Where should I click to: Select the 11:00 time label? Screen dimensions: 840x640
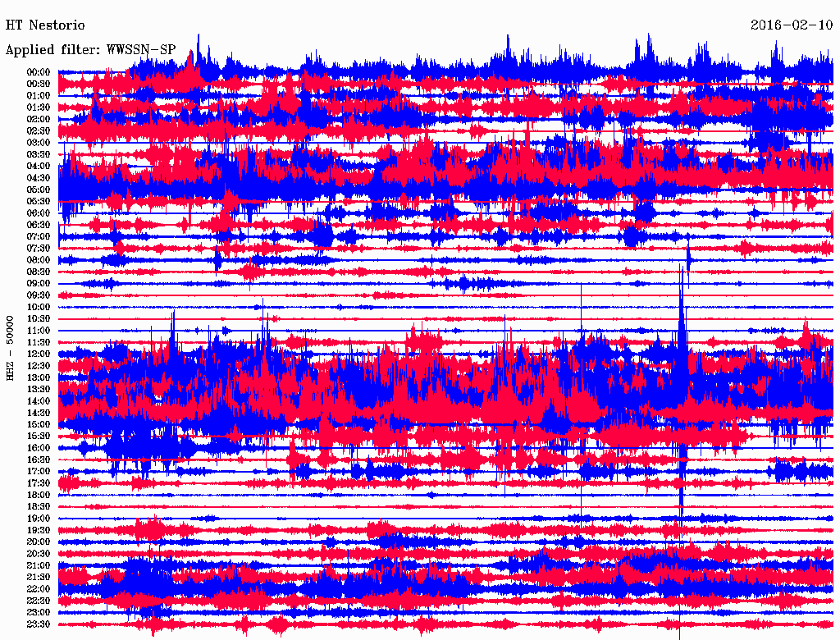coord(39,330)
